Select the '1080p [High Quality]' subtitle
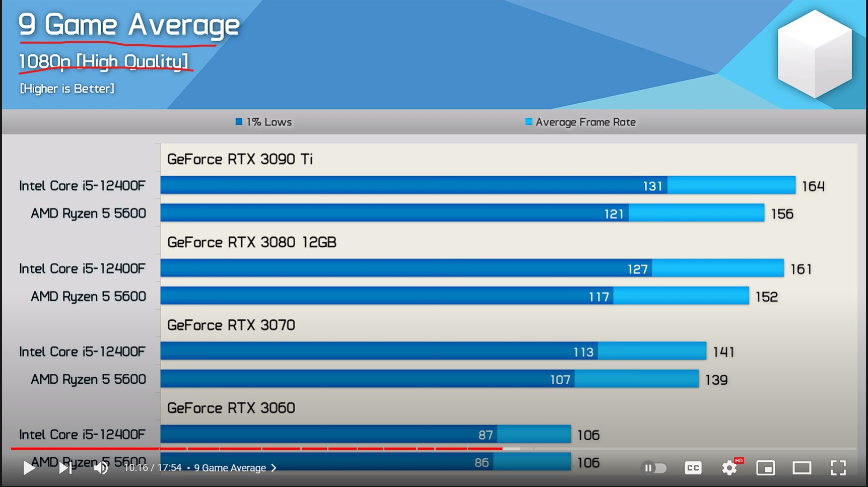 pos(103,61)
